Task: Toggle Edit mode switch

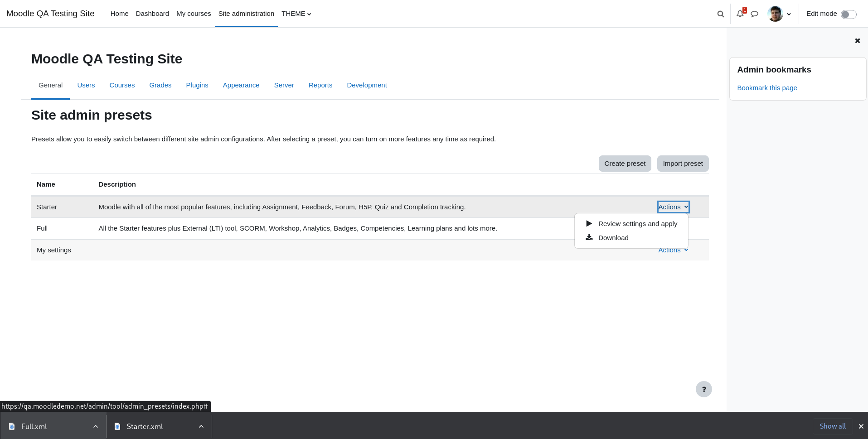Action: [x=849, y=14]
